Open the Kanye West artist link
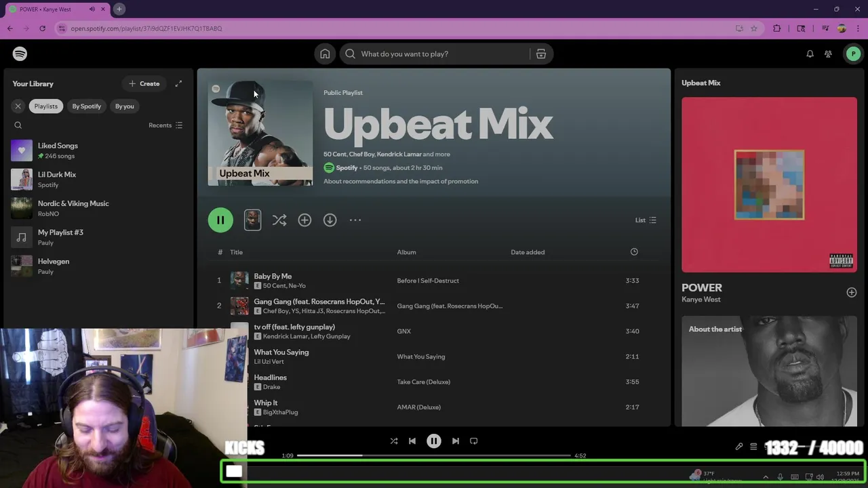This screenshot has width=868, height=488. pos(701,300)
